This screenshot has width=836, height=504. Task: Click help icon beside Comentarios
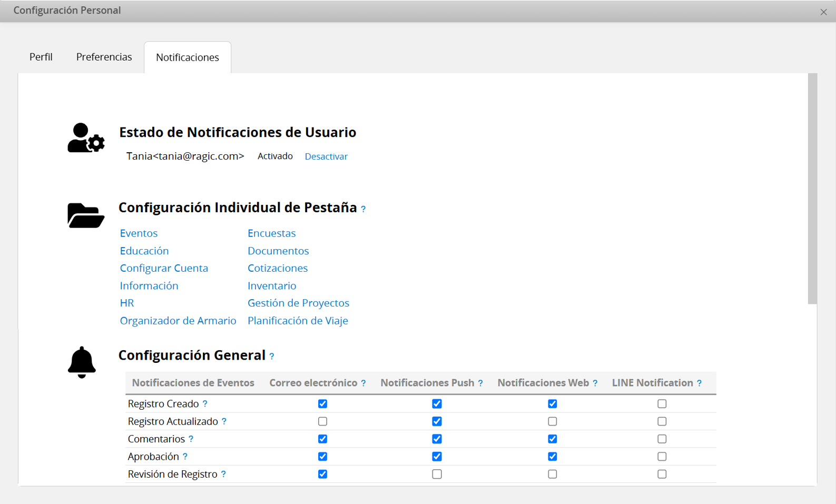click(191, 439)
